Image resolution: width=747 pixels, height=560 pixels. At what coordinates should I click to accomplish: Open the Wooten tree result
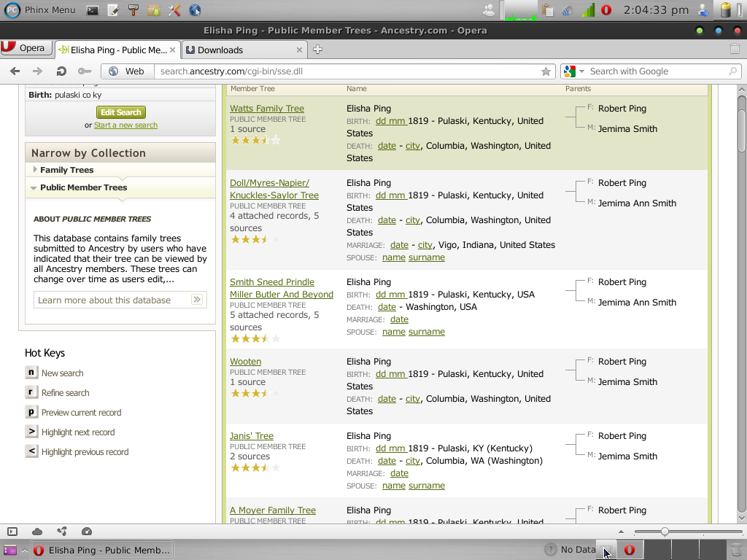pos(245,362)
